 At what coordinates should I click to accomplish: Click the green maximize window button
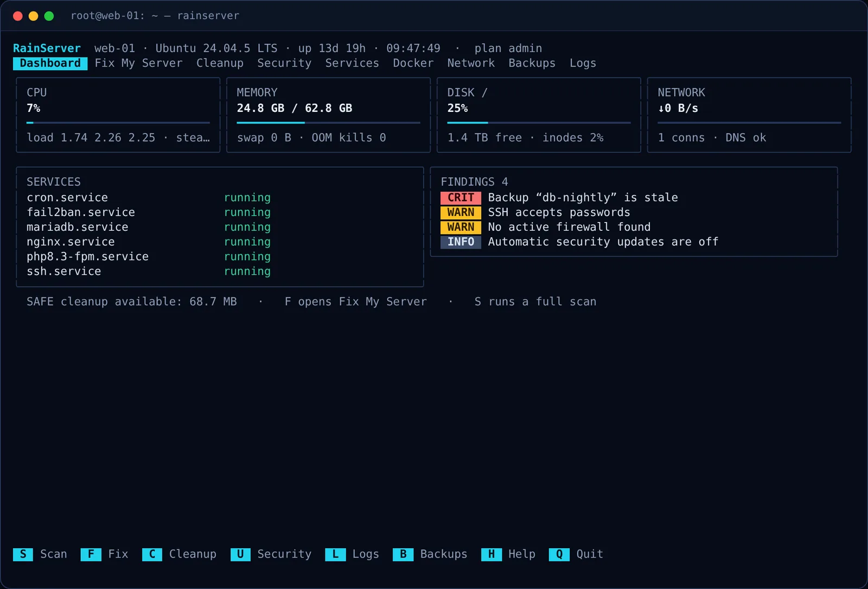click(x=49, y=16)
